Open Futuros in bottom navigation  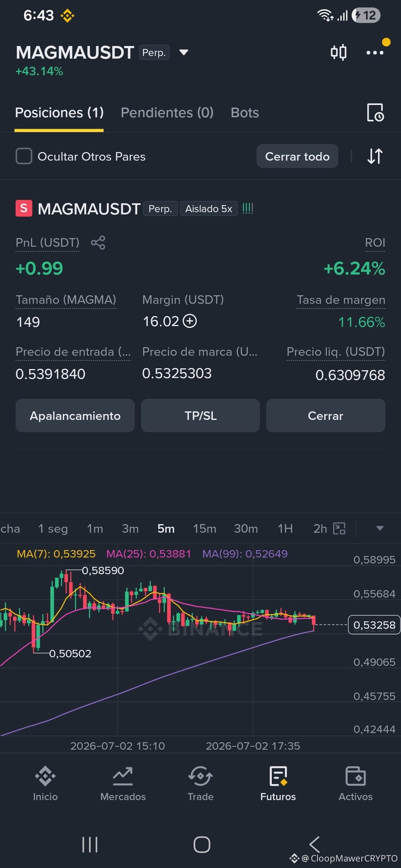278,783
